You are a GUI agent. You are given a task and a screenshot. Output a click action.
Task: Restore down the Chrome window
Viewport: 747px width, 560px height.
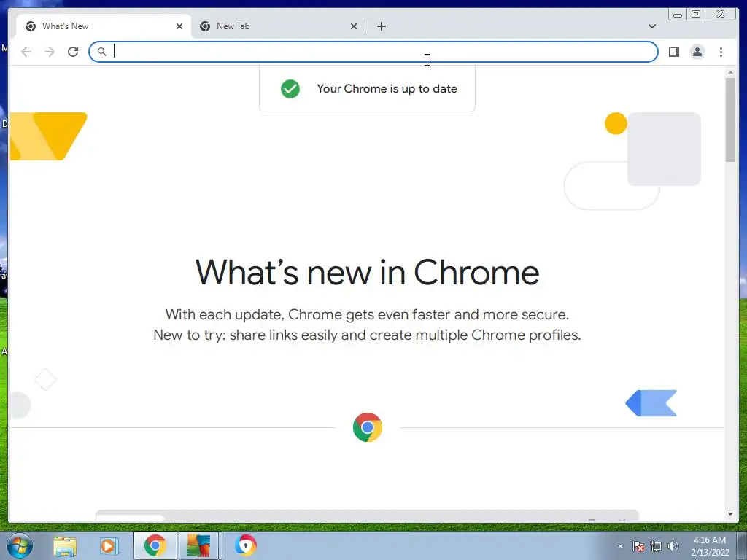coord(695,15)
